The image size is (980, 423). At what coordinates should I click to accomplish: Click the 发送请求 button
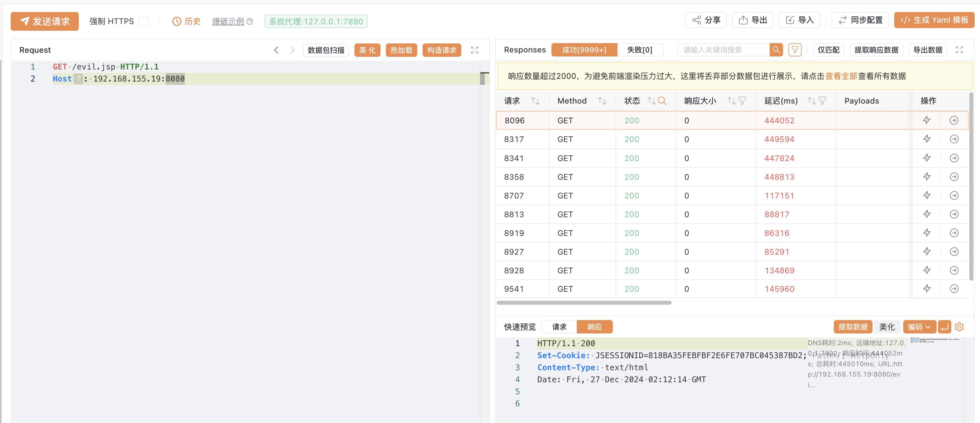tap(45, 21)
